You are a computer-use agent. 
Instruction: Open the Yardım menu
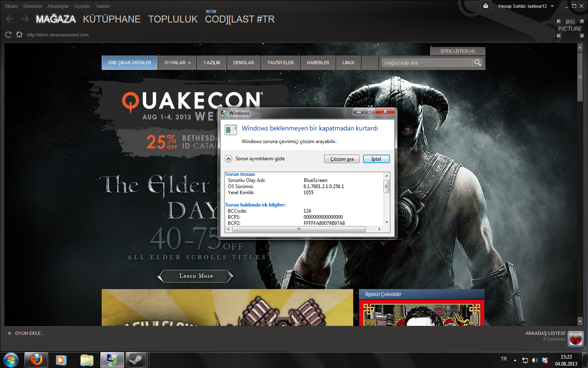point(102,6)
